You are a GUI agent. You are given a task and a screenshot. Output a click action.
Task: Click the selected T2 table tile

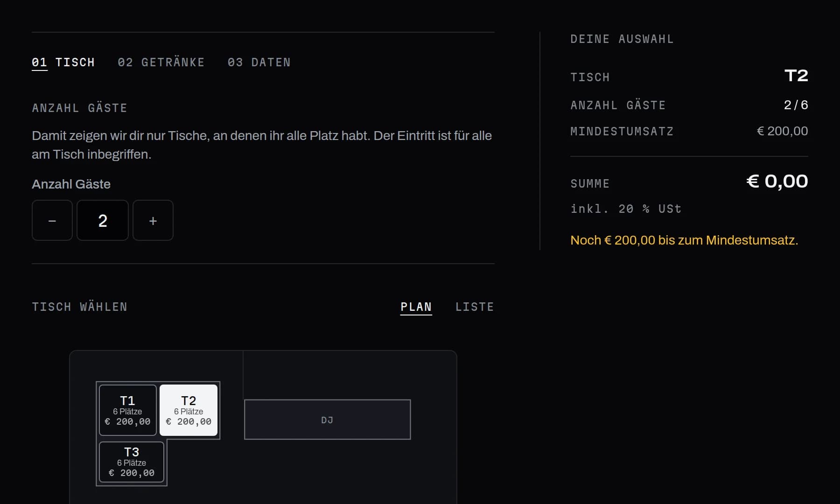coord(189,410)
